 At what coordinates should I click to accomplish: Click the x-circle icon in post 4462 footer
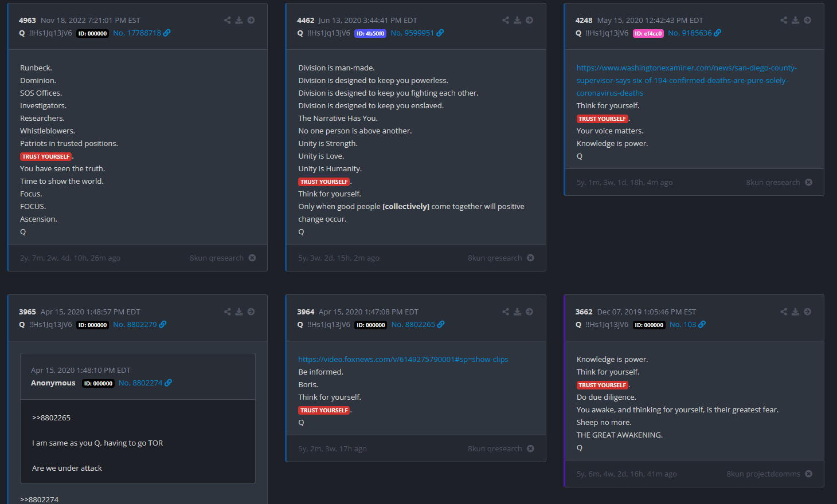click(x=530, y=258)
